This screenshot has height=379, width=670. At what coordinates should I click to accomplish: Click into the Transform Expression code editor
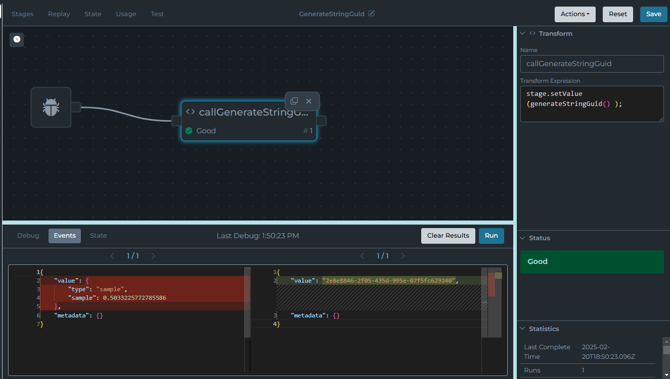592,104
